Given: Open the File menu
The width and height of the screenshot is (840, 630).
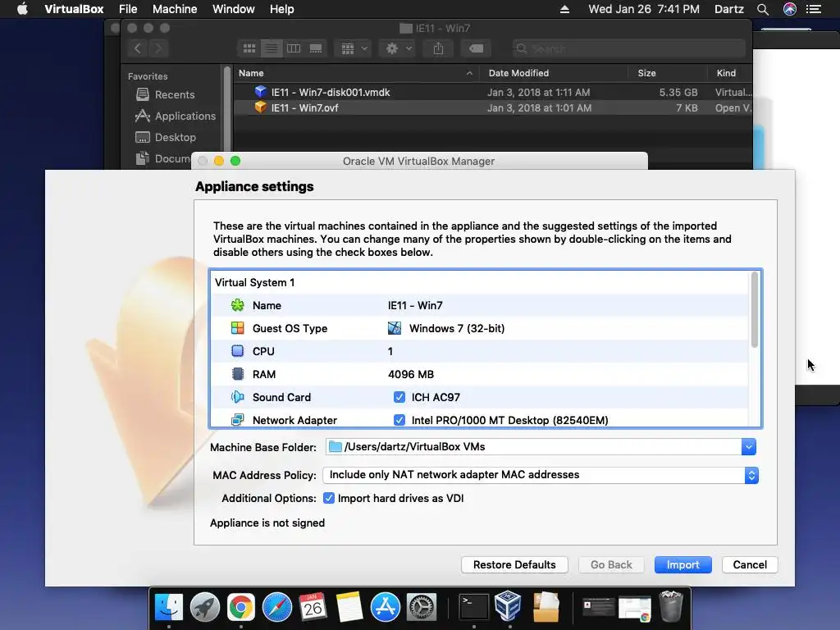Looking at the screenshot, I should 128,9.
